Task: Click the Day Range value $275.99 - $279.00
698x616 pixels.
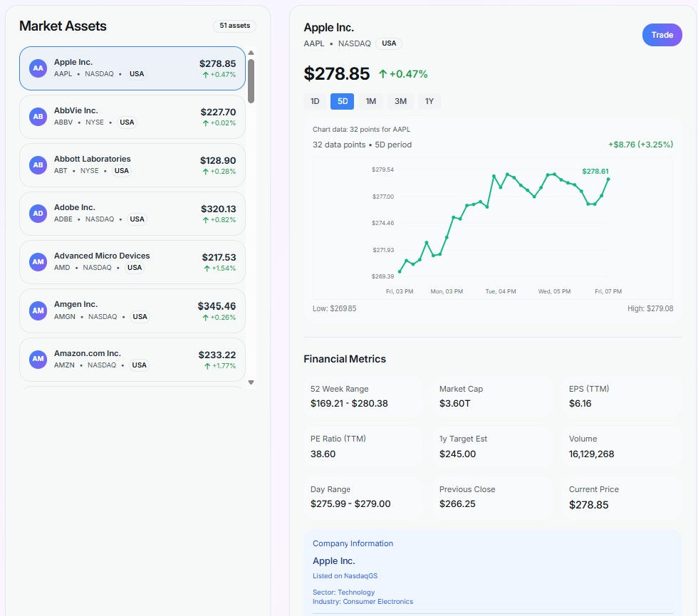Action: (x=350, y=504)
